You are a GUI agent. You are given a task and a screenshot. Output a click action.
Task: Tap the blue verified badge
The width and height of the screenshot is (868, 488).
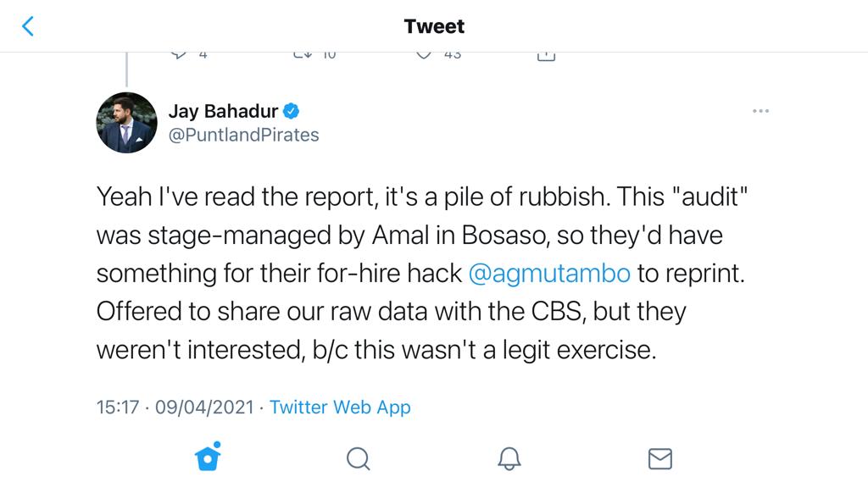point(291,111)
